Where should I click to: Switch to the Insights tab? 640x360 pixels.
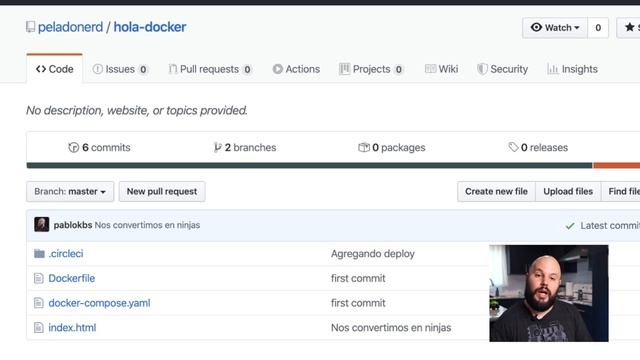point(572,69)
